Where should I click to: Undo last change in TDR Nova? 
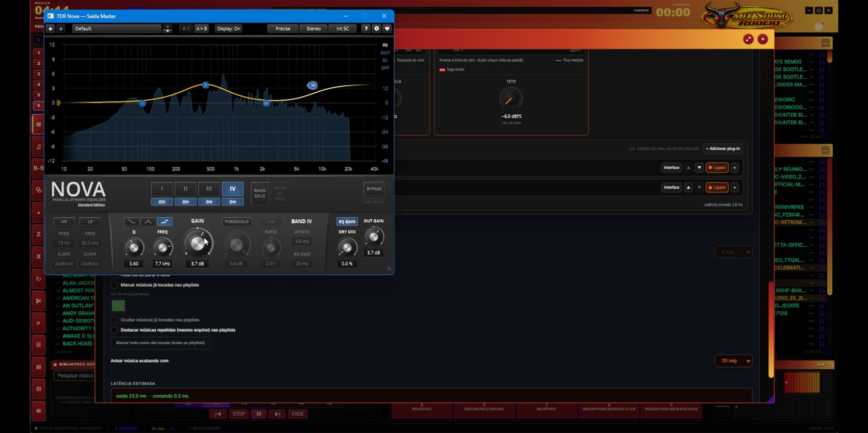[x=51, y=29]
